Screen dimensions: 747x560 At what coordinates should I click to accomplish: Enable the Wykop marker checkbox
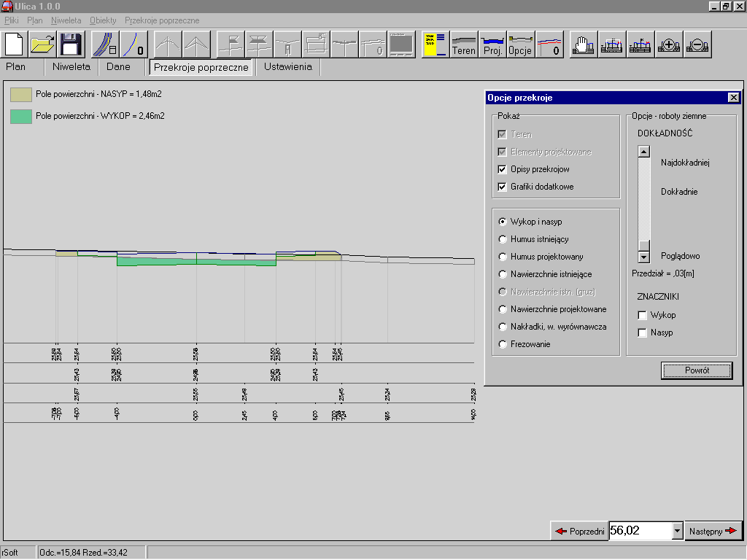tap(643, 315)
